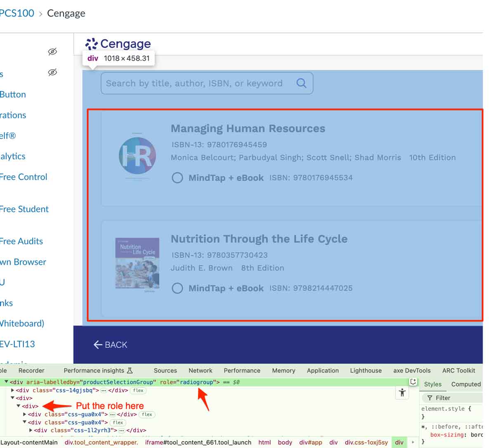Click the scroll-into-view icon beside radiogroup node

[413, 382]
